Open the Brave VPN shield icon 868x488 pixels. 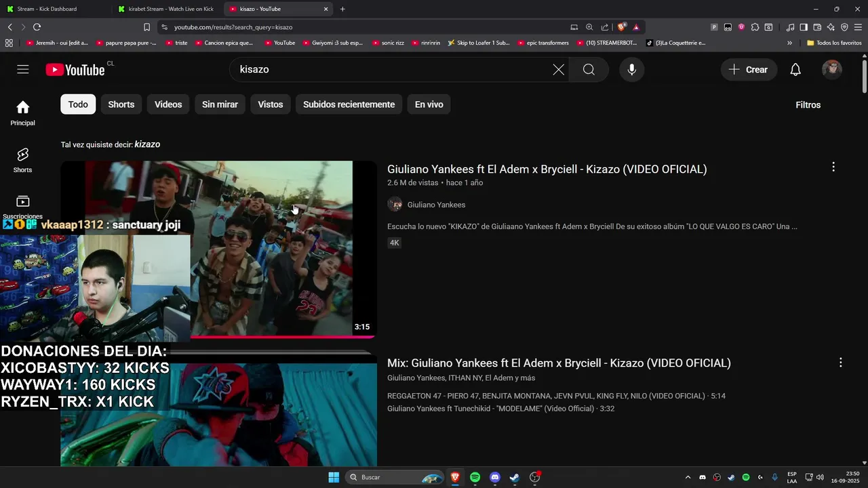click(844, 27)
